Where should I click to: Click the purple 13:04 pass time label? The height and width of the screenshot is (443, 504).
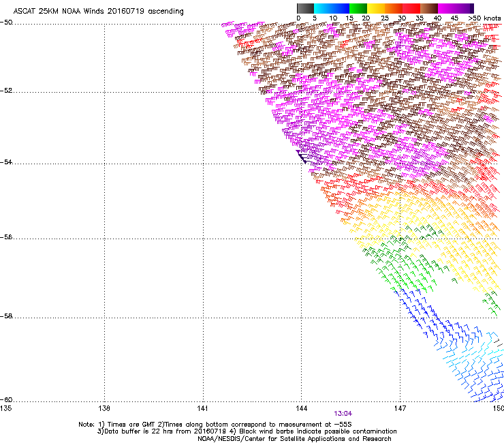click(x=343, y=414)
